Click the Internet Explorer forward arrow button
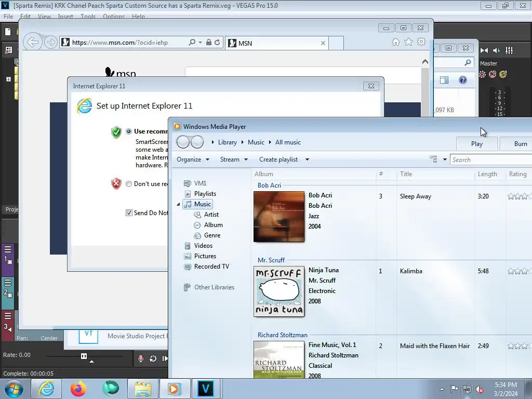The image size is (532, 399). [50, 43]
